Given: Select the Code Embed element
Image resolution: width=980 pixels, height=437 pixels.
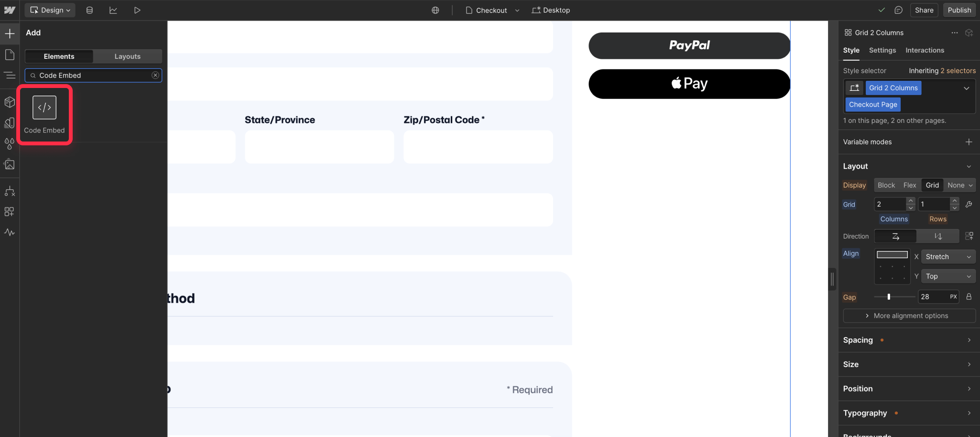Looking at the screenshot, I should tap(44, 115).
